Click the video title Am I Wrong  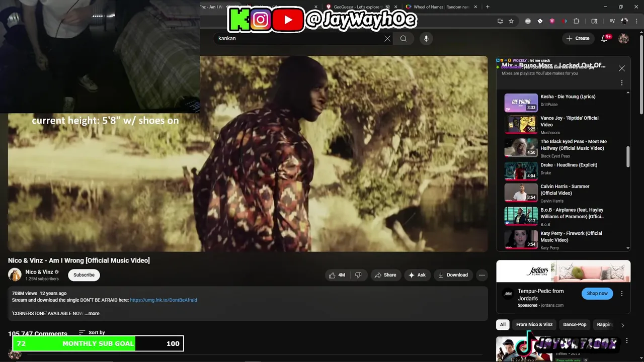[79, 260]
